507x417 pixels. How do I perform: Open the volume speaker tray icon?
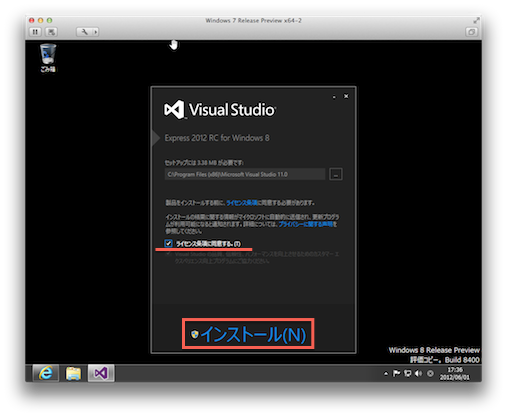(418, 373)
